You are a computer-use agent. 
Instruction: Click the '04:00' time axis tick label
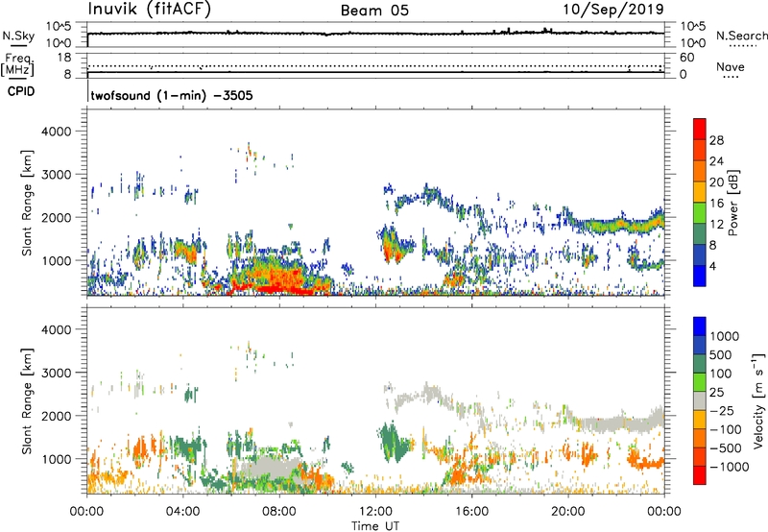coord(182,512)
